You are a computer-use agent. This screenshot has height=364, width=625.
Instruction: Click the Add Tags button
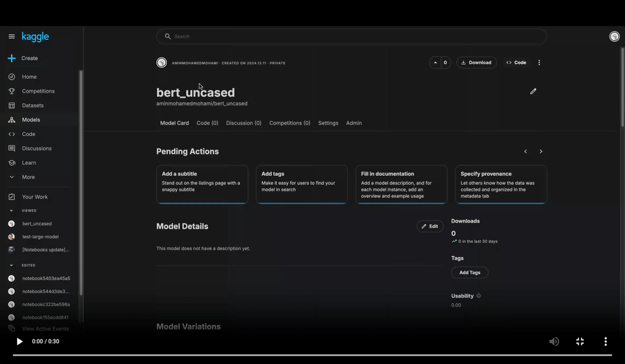click(x=469, y=272)
